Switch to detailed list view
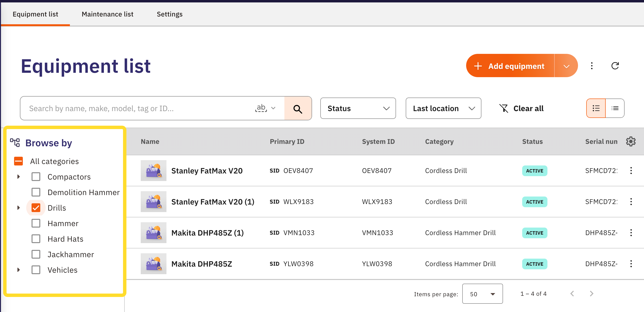This screenshot has height=312, width=644. coord(596,108)
